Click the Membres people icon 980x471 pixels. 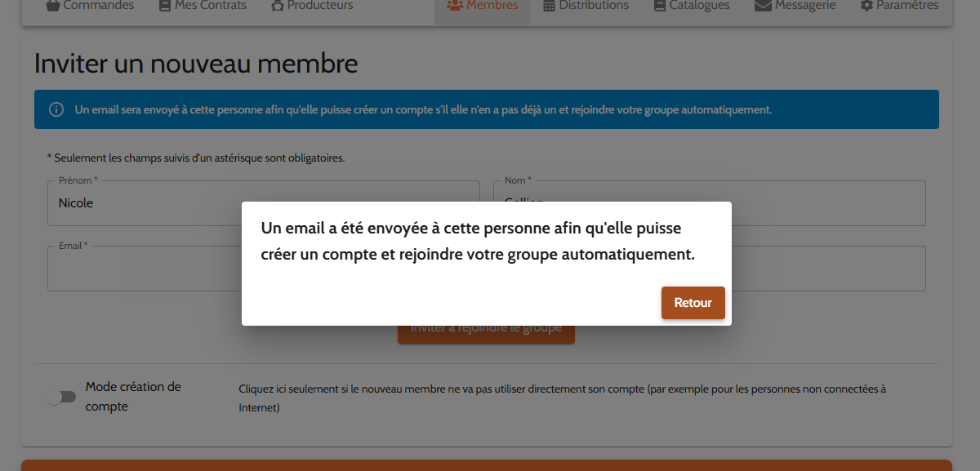pos(455,6)
